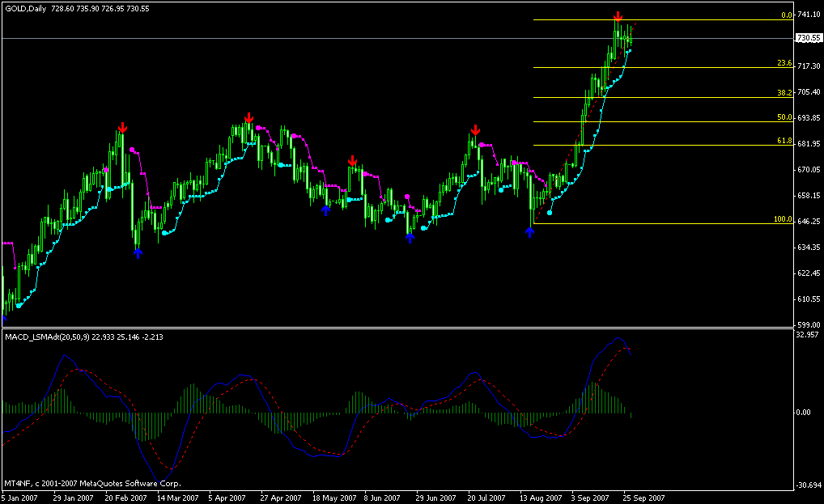Click the blue up arrow below the late-February drop
824x504 pixels.
[138, 252]
